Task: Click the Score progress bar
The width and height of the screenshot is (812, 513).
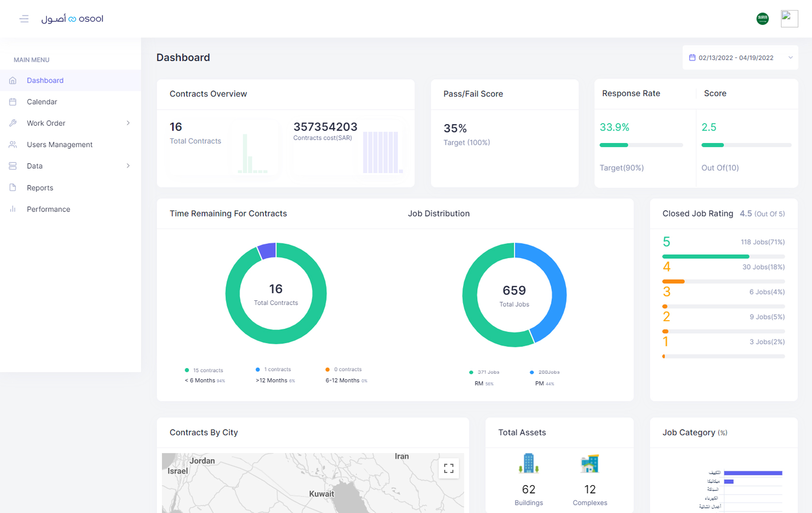Action: (x=746, y=145)
